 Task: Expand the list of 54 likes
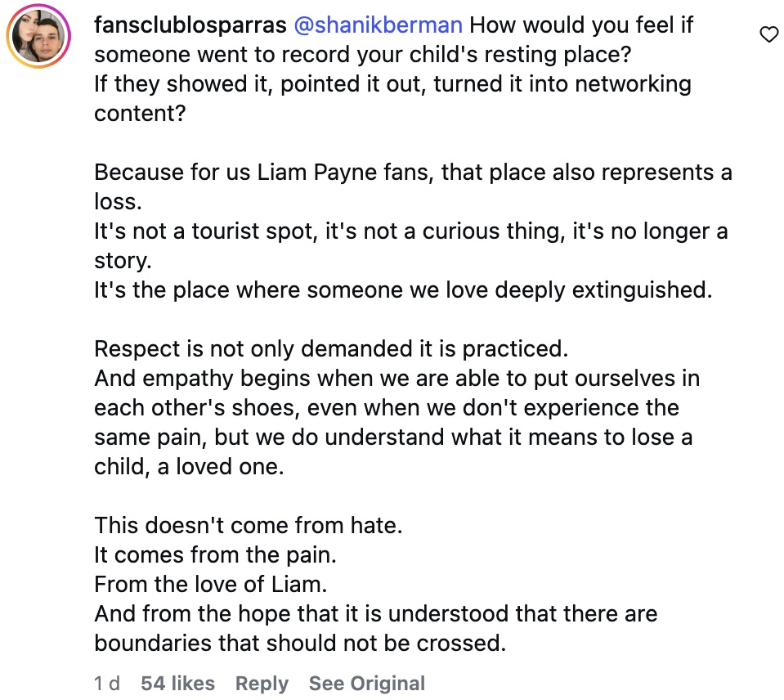[x=178, y=683]
